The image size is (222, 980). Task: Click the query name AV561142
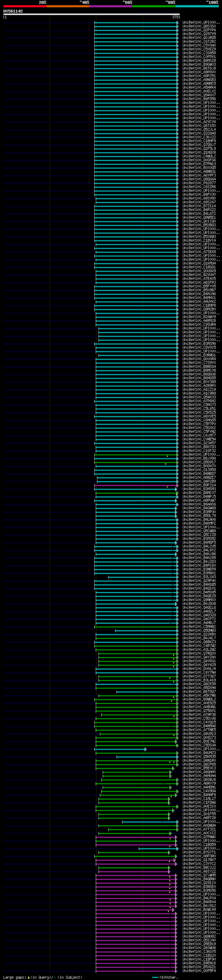click(13, 11)
